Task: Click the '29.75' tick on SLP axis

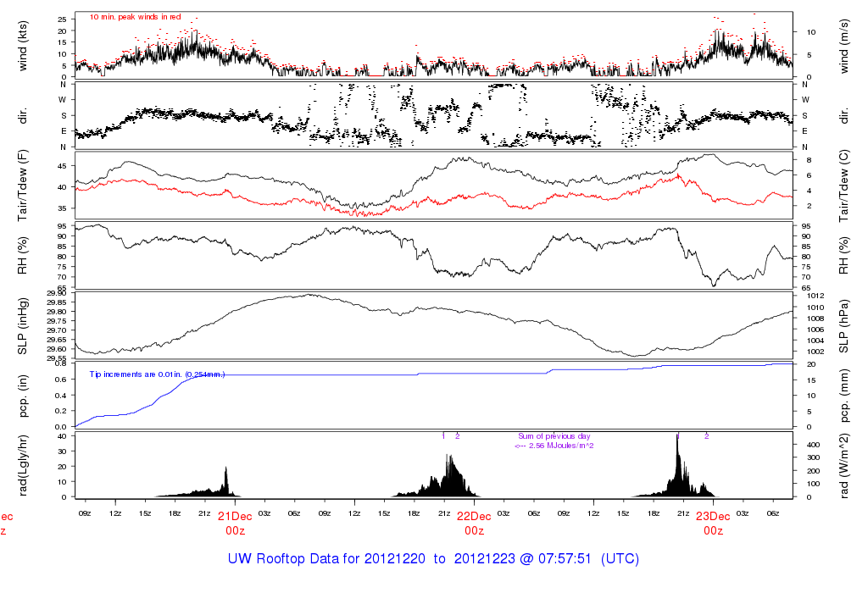Action: [x=57, y=321]
